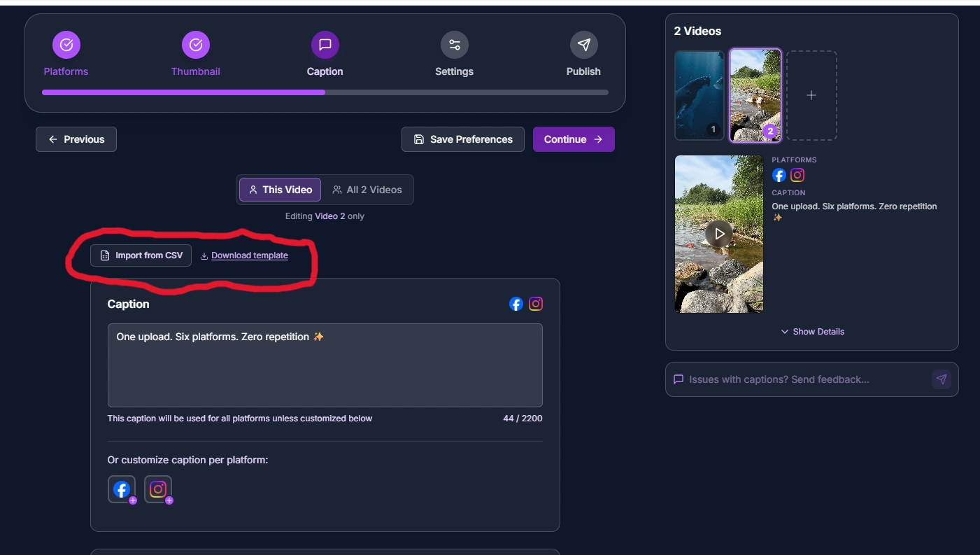Click the Caption step chat icon

click(x=325, y=45)
